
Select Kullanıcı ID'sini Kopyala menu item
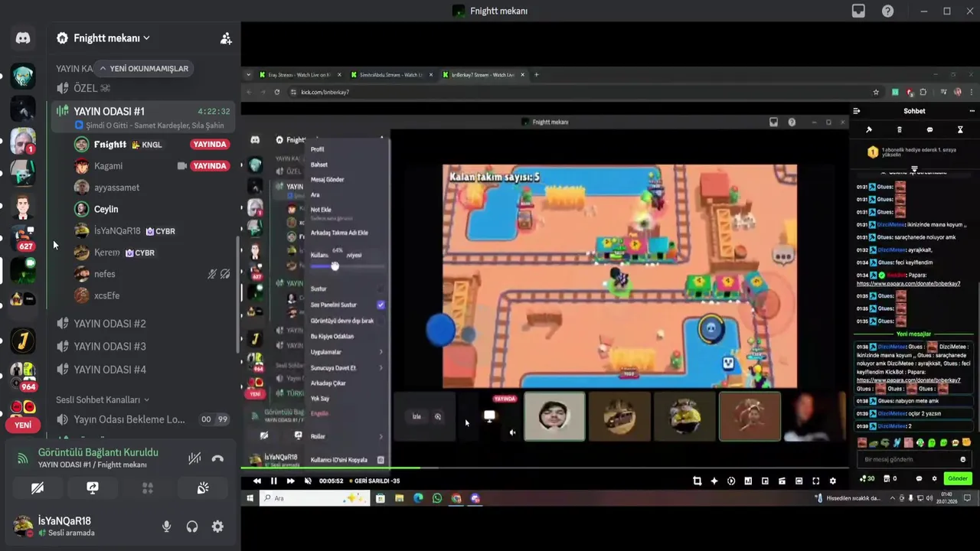347,460
